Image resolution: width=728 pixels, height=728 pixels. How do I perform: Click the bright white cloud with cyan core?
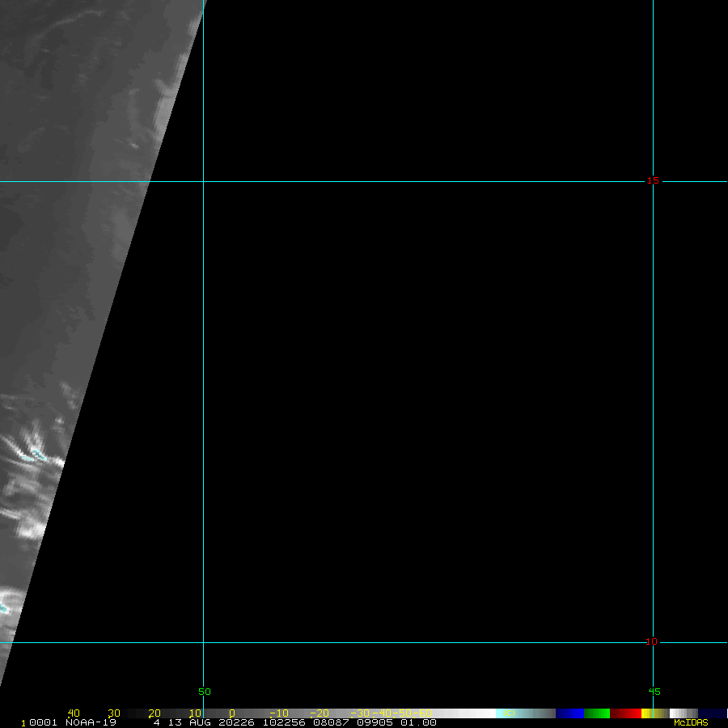pos(34,456)
